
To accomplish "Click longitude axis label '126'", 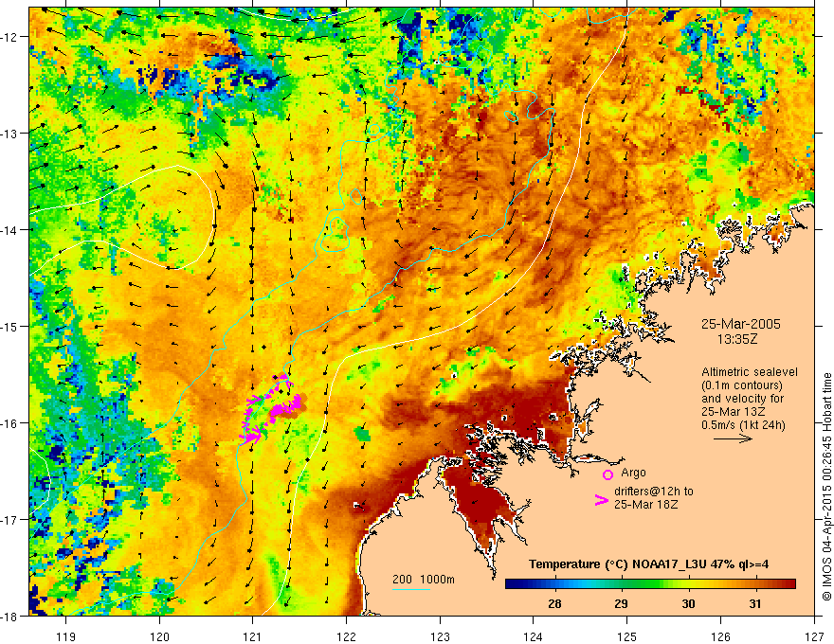I will tap(720, 636).
